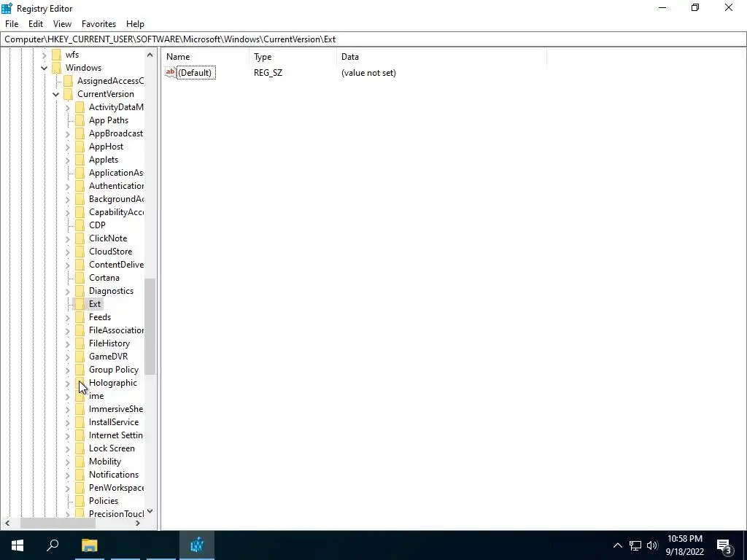Open the notification center icon
747x560 pixels.
coord(724,545)
